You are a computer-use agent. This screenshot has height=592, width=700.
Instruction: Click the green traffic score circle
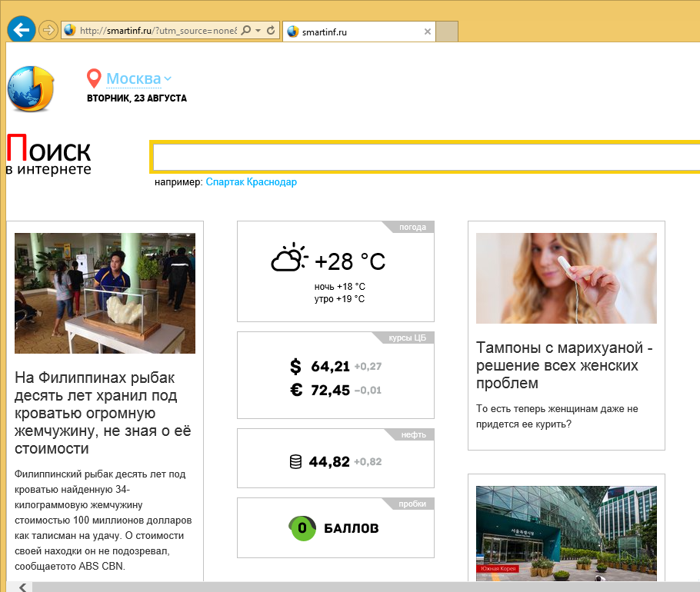[302, 528]
